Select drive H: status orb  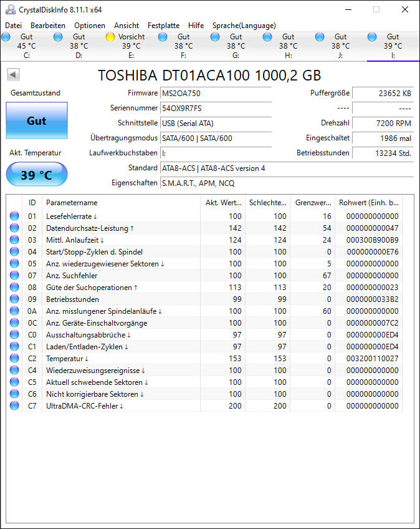(x=267, y=37)
